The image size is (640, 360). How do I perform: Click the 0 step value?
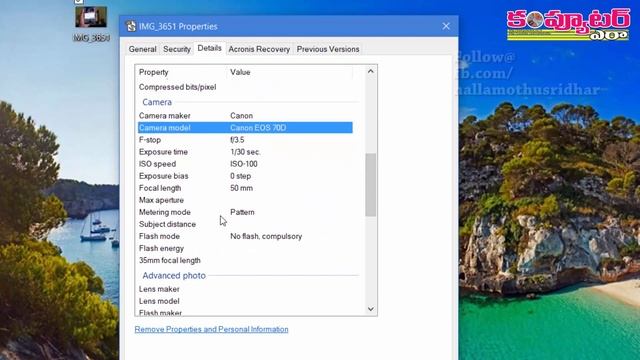click(240, 176)
